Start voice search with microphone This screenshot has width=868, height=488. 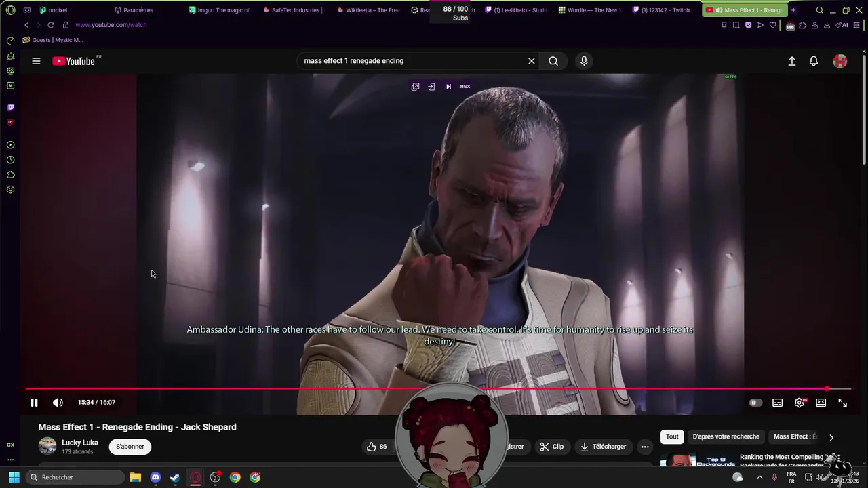(584, 61)
